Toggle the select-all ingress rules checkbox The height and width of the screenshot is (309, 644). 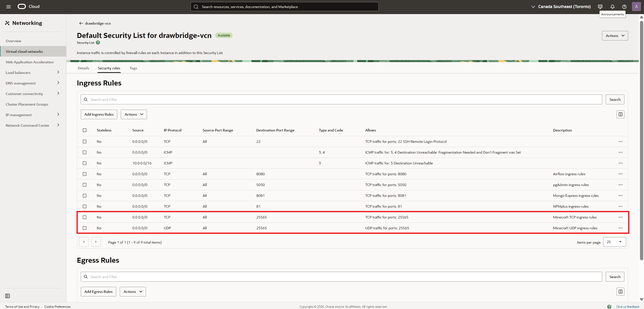85,130
